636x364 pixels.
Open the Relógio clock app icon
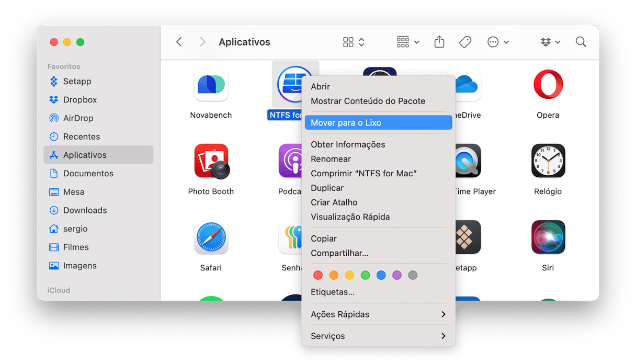(548, 161)
